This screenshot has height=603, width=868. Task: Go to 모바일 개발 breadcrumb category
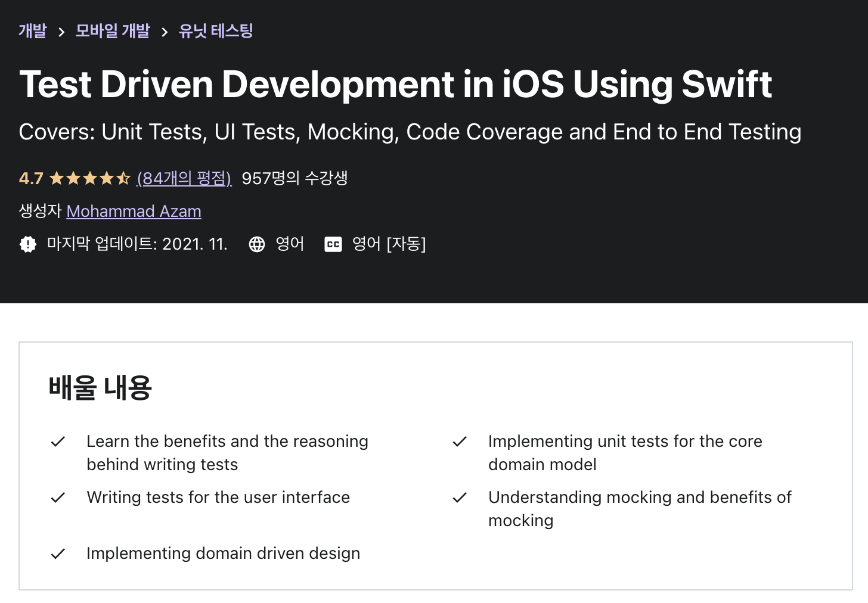point(113,31)
